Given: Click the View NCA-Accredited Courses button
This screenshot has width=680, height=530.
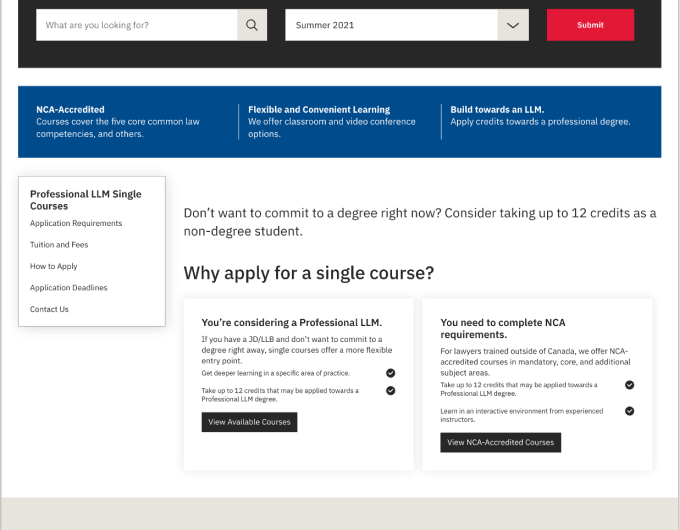Looking at the screenshot, I should [500, 442].
